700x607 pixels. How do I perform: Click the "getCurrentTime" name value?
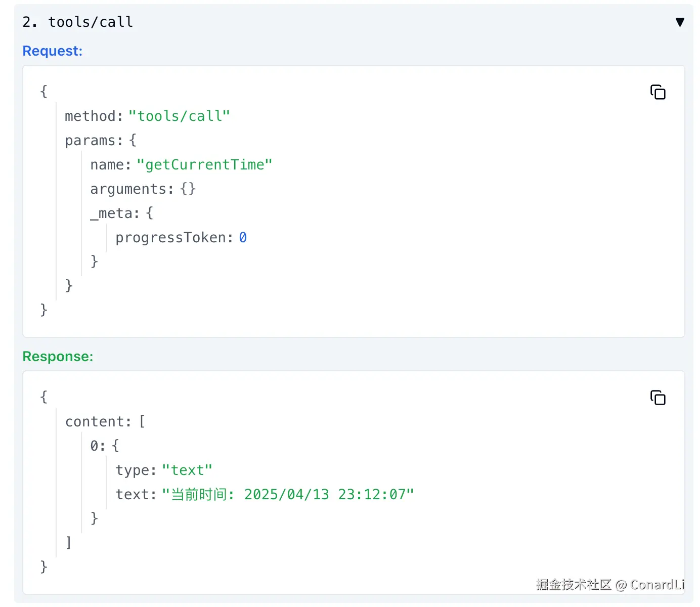point(204,165)
